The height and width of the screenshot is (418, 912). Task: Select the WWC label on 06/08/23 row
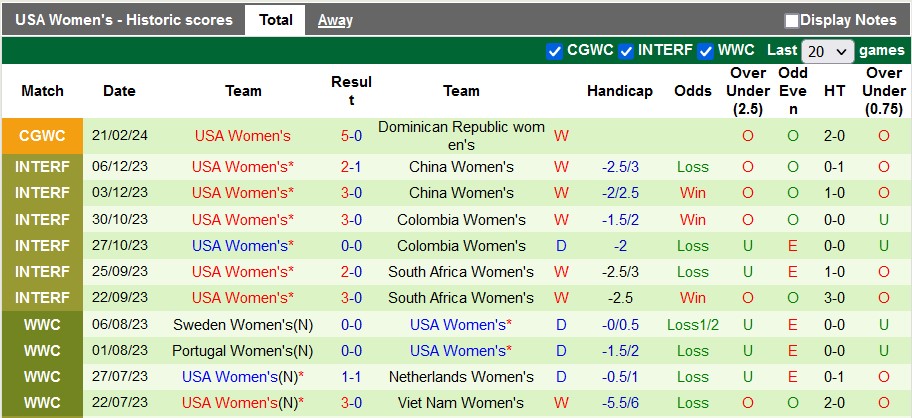(x=42, y=324)
